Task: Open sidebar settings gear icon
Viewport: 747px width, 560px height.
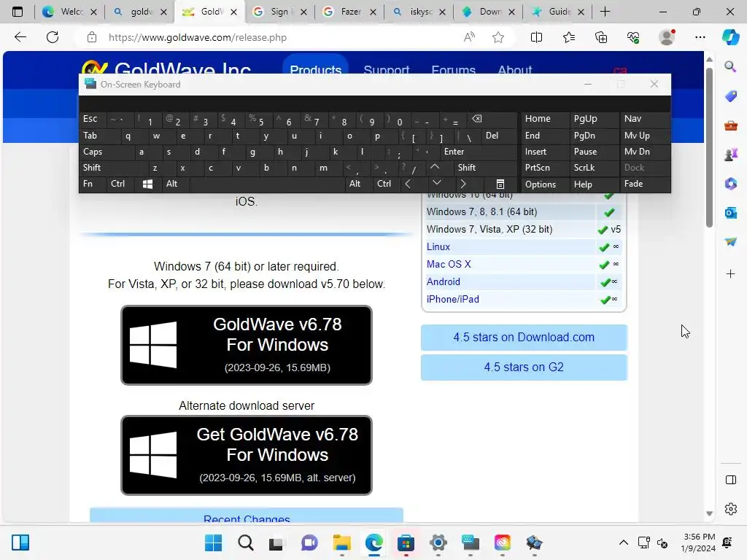Action: (730, 509)
